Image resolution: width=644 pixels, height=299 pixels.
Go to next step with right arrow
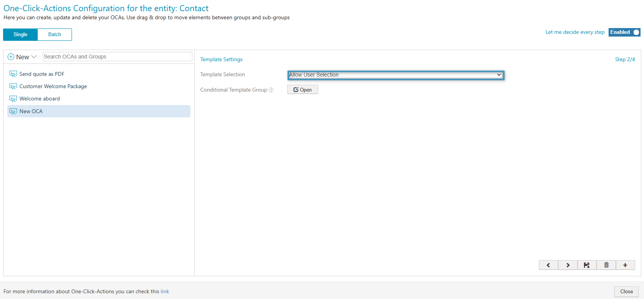568,265
